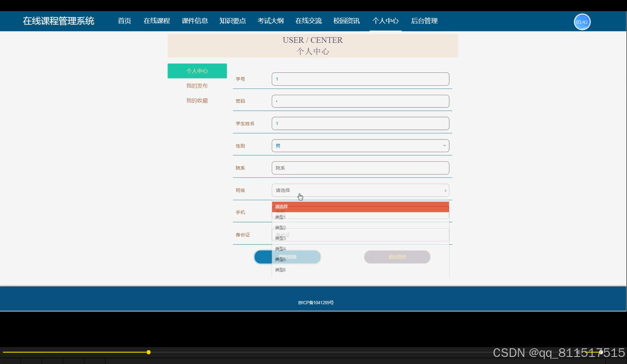
Task: Focus the 院系 input field
Action: 360,168
